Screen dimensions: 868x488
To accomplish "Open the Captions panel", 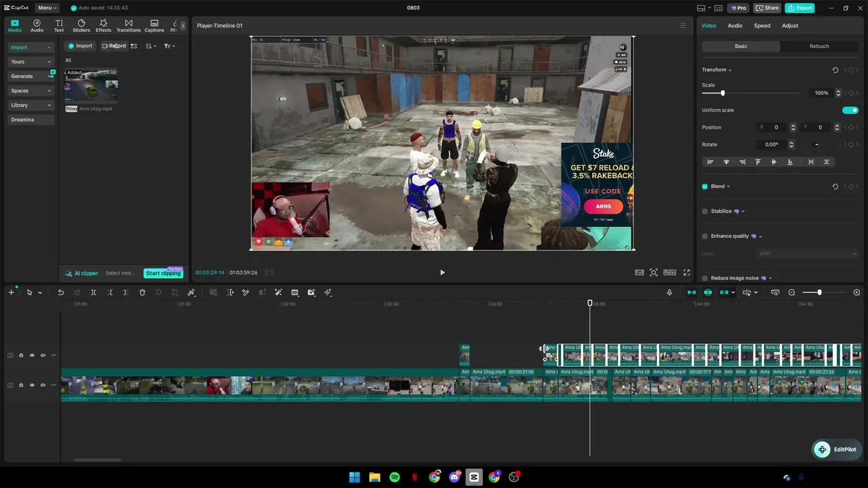I will (x=154, y=26).
